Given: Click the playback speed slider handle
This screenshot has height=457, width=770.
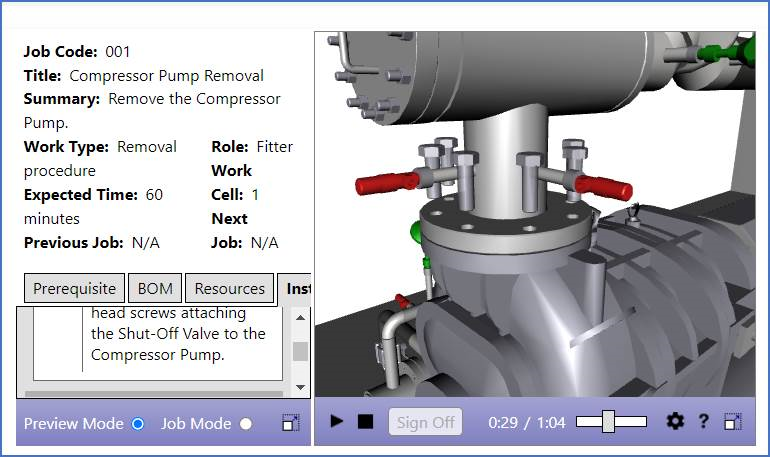Looking at the screenshot, I should 608,422.
